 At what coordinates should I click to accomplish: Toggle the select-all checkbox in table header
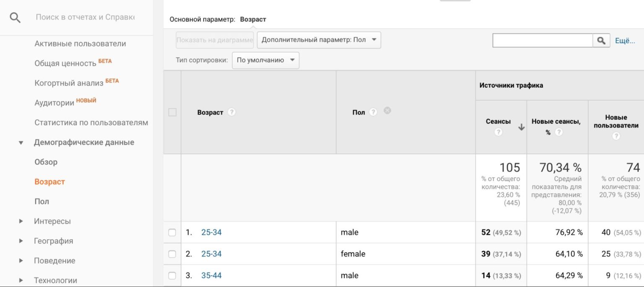pyautogui.click(x=172, y=112)
